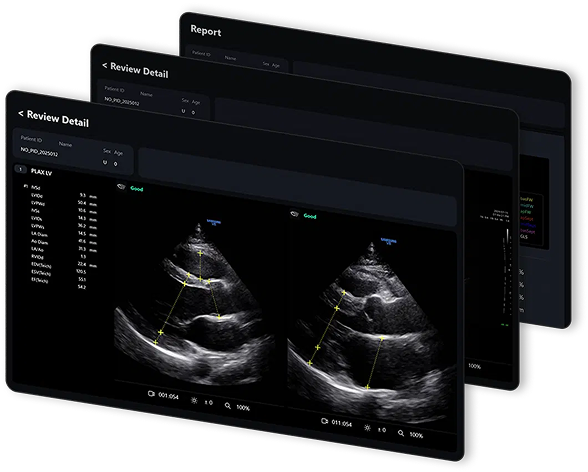Select the LA/Ao measurement label
This screenshot has width=588, height=472.
37,250
